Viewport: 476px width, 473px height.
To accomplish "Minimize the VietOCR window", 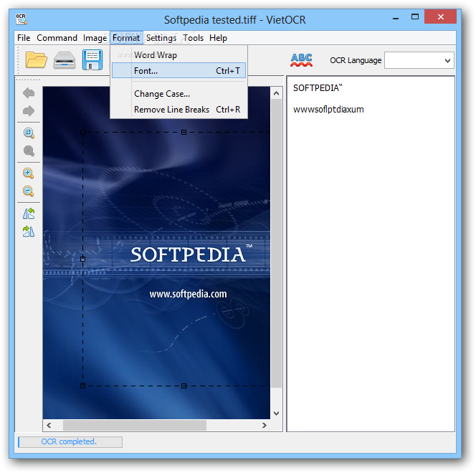I will tap(396, 18).
